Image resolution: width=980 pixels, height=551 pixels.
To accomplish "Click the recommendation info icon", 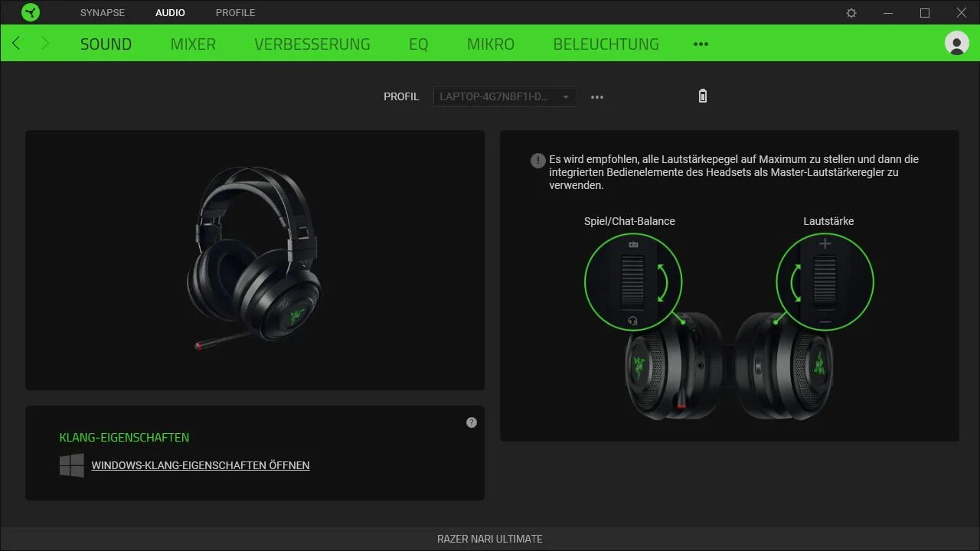I will [538, 161].
